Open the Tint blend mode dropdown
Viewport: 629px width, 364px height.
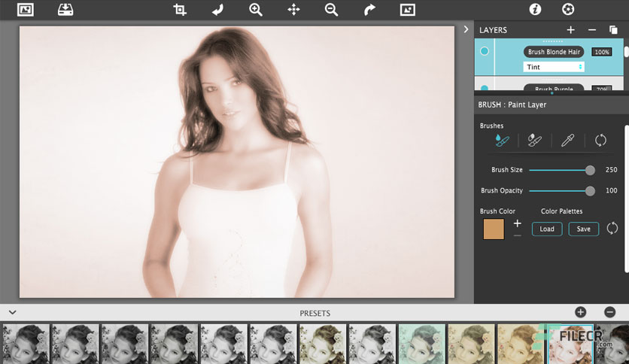[x=554, y=67]
